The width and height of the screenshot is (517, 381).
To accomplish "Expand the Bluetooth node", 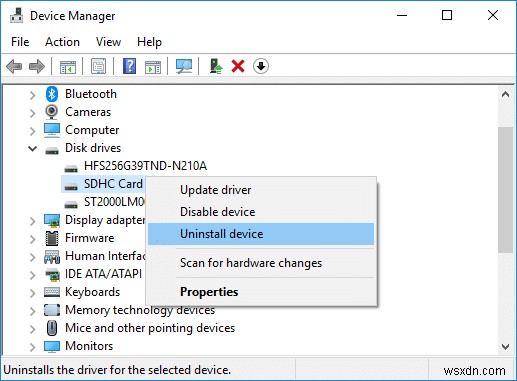I will pos(32,95).
